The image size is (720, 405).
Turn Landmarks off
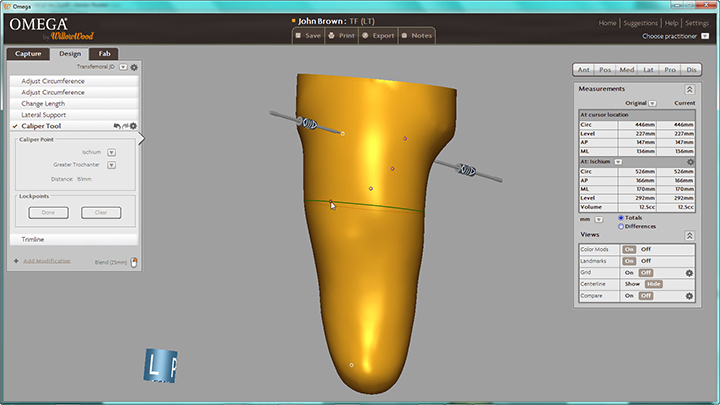click(x=646, y=261)
